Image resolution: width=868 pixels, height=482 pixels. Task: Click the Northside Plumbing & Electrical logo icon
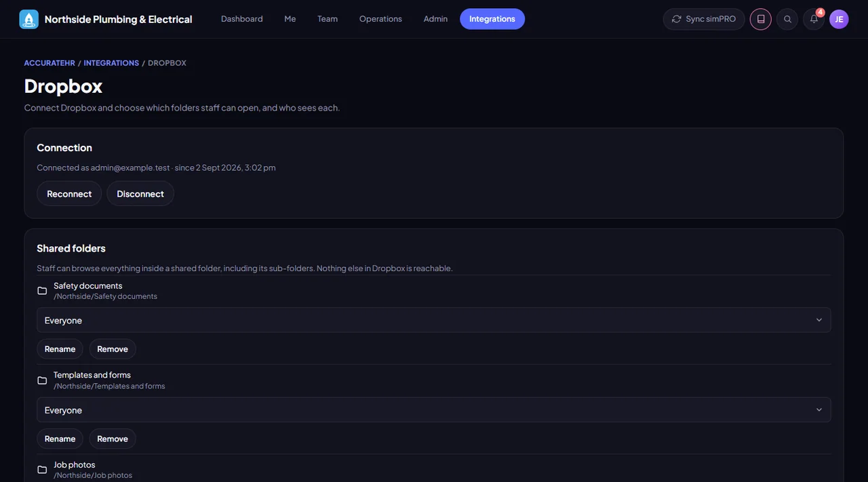[29, 19]
